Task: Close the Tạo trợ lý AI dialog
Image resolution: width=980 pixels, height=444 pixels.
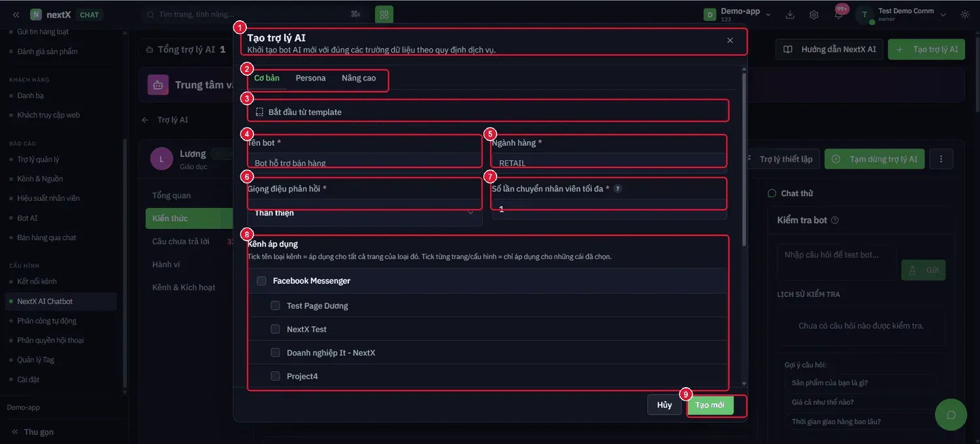Action: (x=730, y=41)
